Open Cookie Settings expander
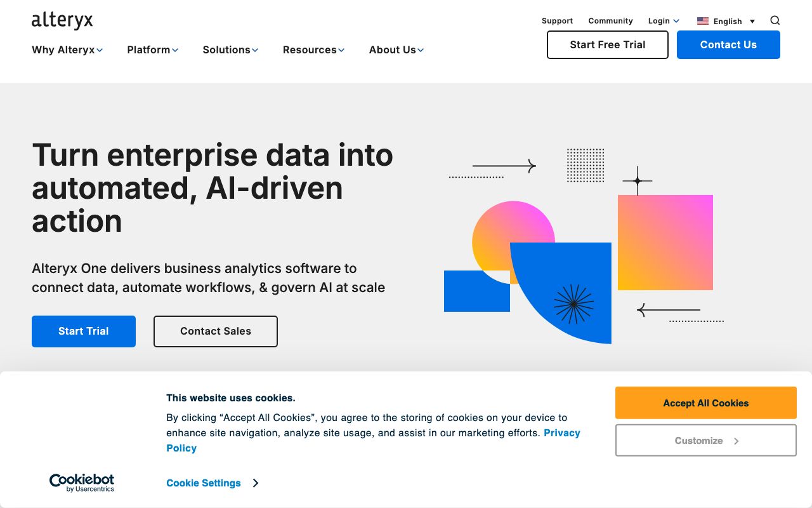812x508 pixels. point(213,483)
